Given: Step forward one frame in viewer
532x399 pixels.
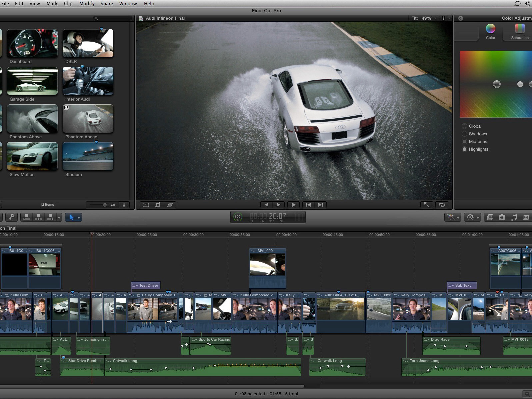Looking at the screenshot, I should click(x=278, y=205).
